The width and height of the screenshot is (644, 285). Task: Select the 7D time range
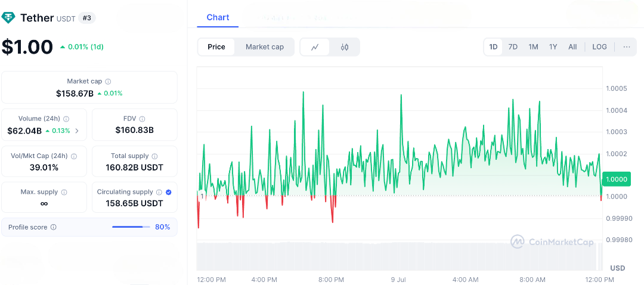pyautogui.click(x=513, y=47)
